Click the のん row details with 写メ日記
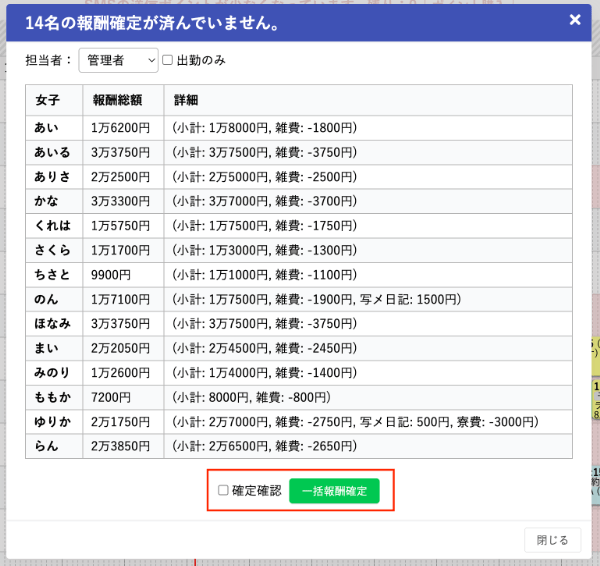Image resolution: width=600 pixels, height=566 pixels. [315, 299]
